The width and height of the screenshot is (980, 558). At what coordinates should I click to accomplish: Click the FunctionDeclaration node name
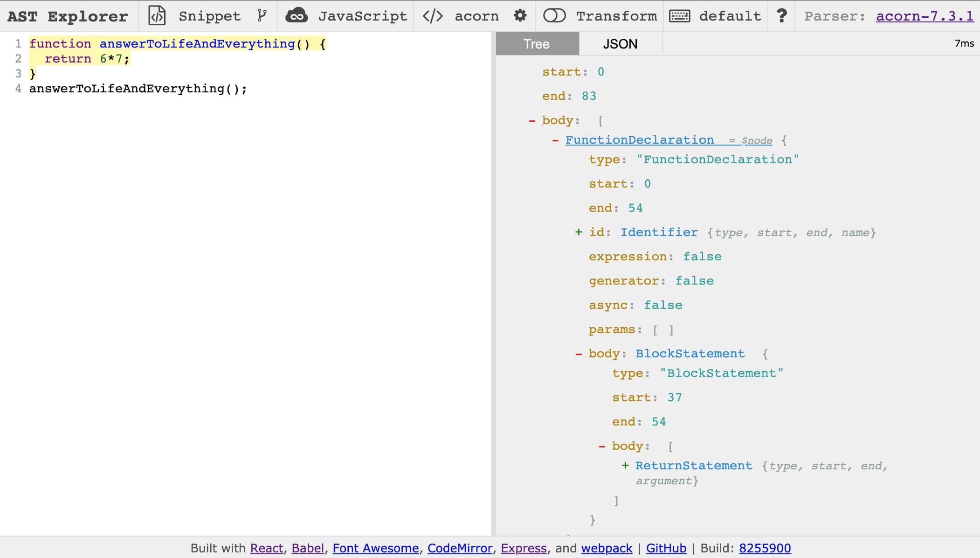tap(640, 140)
